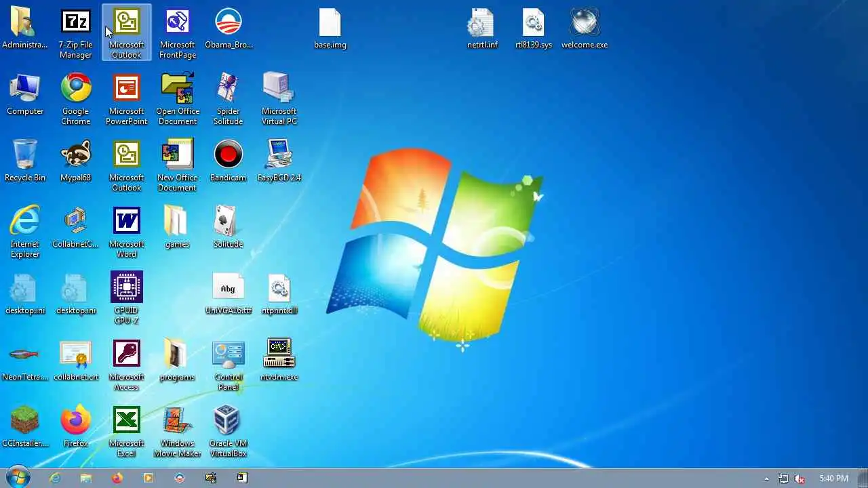Open the Computer desktop icon
868x488 pixels.
(x=25, y=95)
